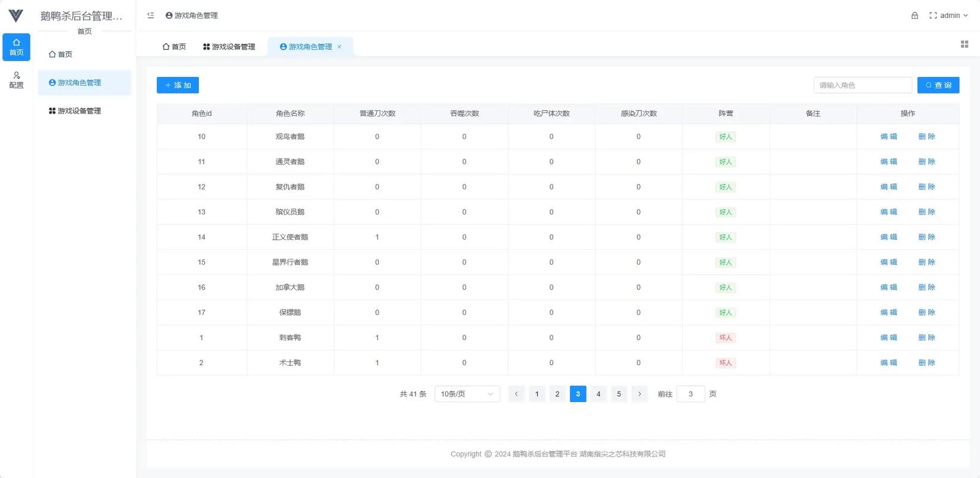Open the 配置 settings icon in left rail
980x478 pixels.
tap(16, 80)
